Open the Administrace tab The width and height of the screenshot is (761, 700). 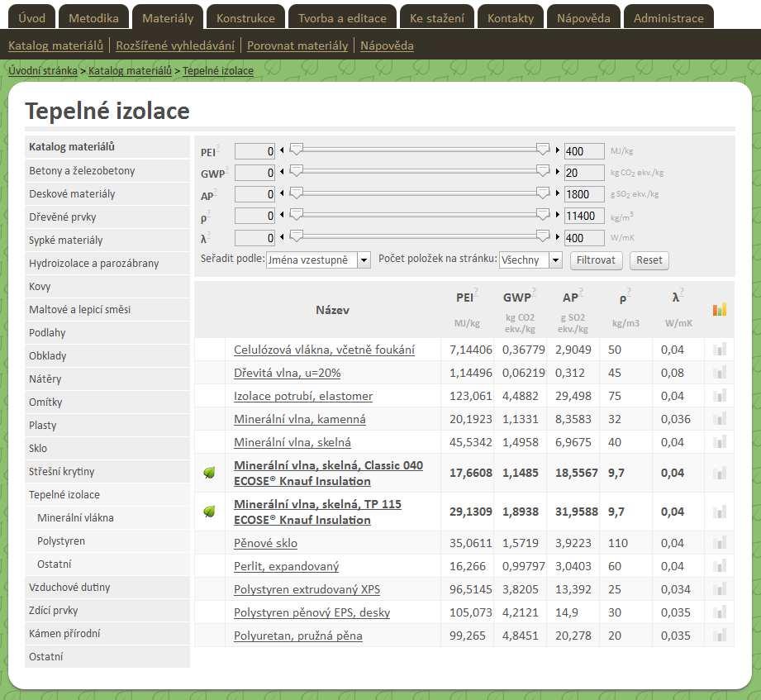[x=668, y=17]
